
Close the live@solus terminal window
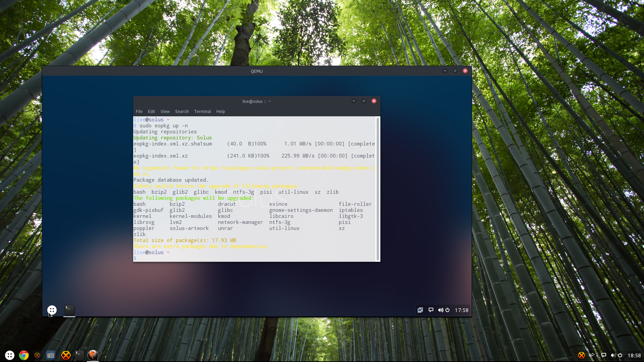pos(374,101)
